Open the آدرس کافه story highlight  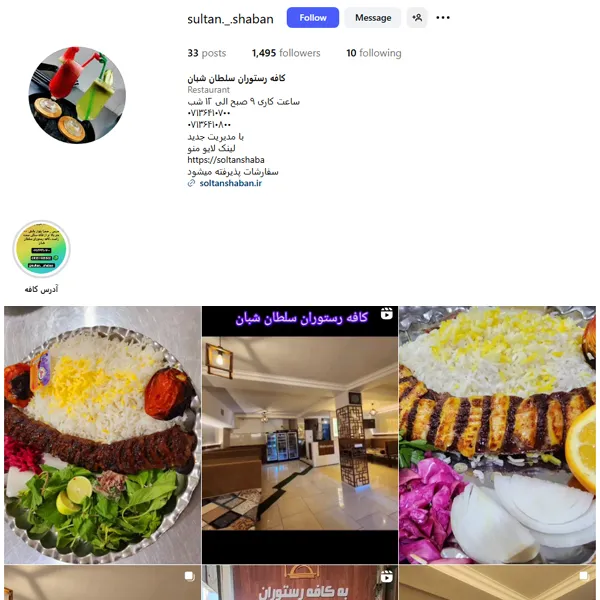[x=41, y=249]
